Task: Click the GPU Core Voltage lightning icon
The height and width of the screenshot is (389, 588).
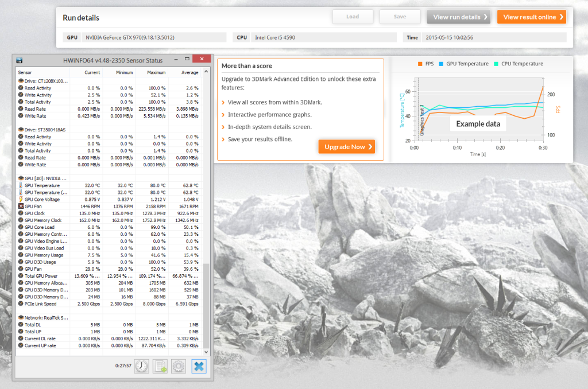Action: pos(21,199)
